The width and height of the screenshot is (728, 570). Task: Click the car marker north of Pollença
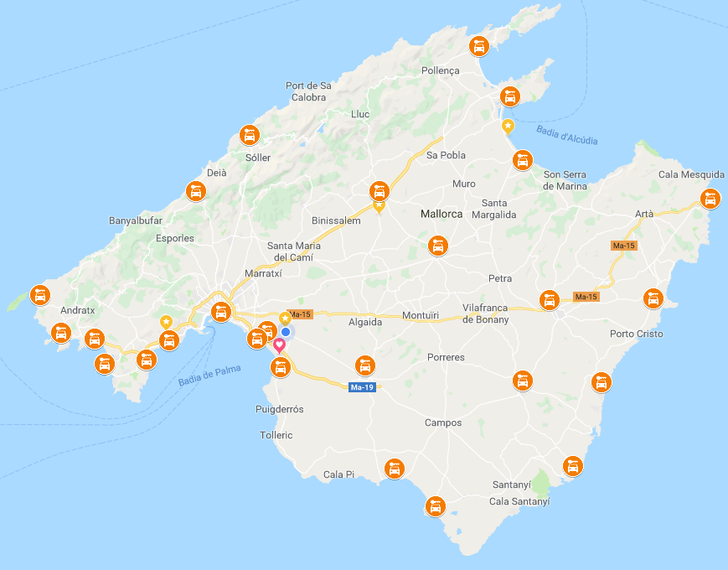[x=478, y=46]
